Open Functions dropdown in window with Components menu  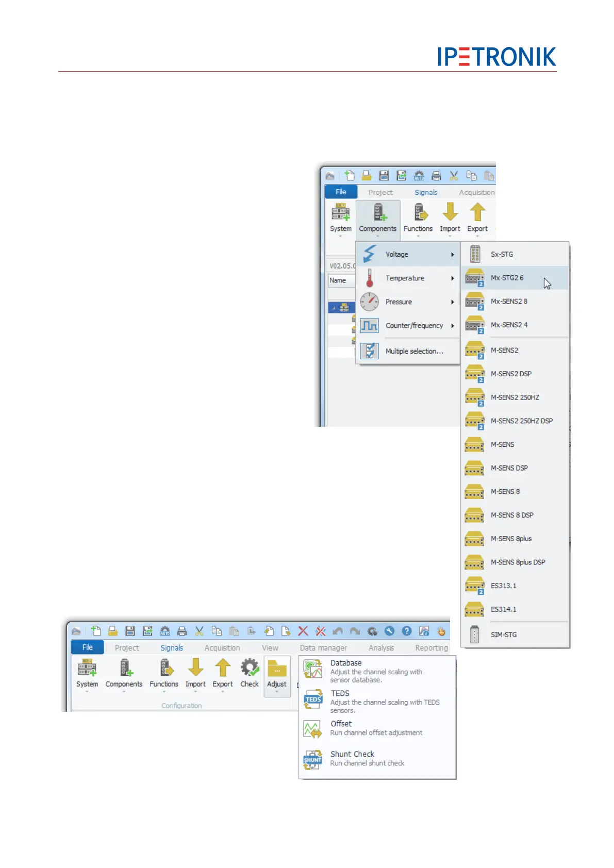[x=418, y=220]
